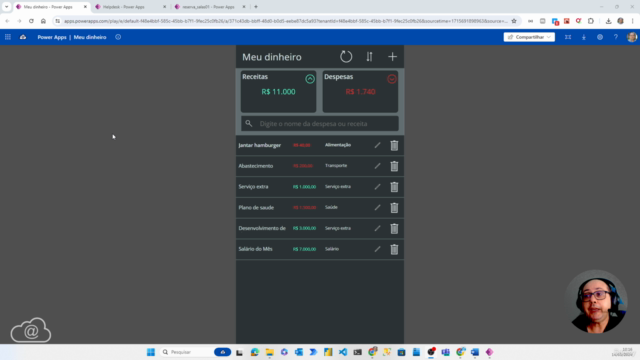Edit the Plano de saude entry
This screenshot has height=360, width=640.
click(378, 208)
